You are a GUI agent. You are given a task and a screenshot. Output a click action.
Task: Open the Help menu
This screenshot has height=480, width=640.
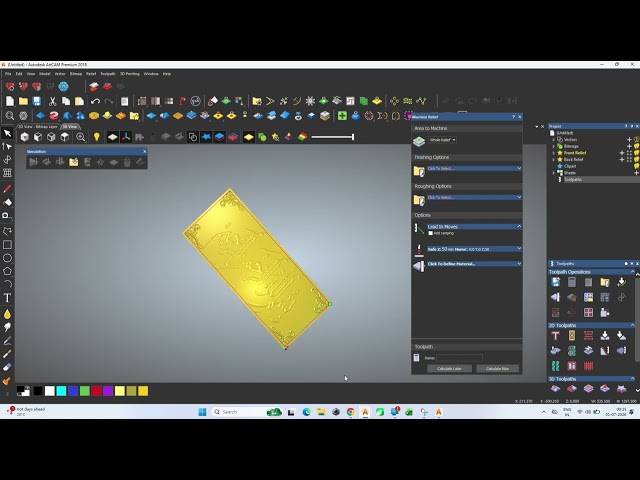(167, 74)
